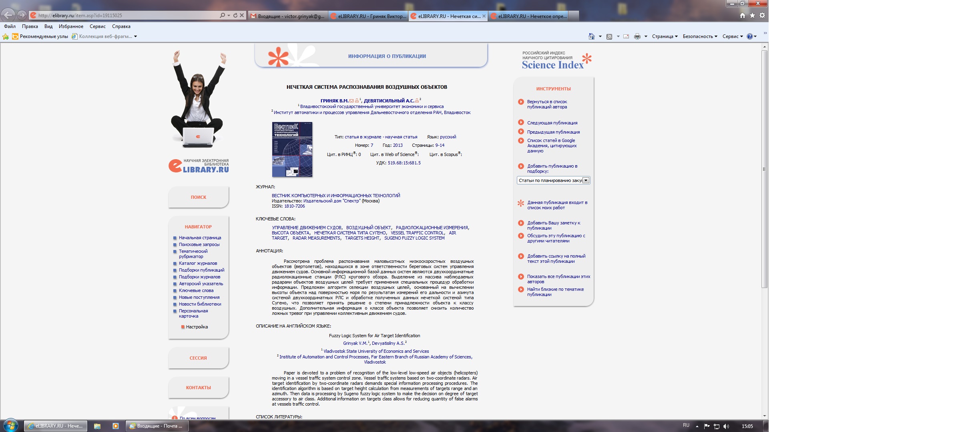
Task: Click the email envelope icon next to Гриняк В.М.
Action: pos(351,101)
